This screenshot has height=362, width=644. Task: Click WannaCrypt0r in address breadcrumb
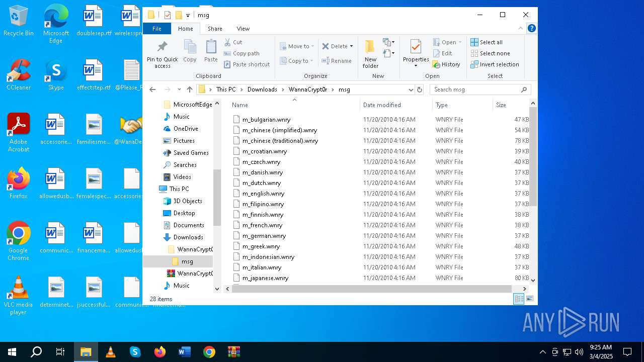pos(307,89)
